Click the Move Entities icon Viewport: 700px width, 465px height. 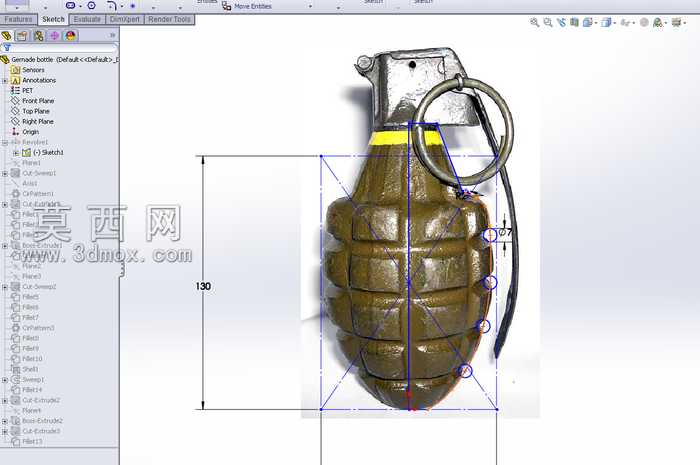[x=227, y=6]
